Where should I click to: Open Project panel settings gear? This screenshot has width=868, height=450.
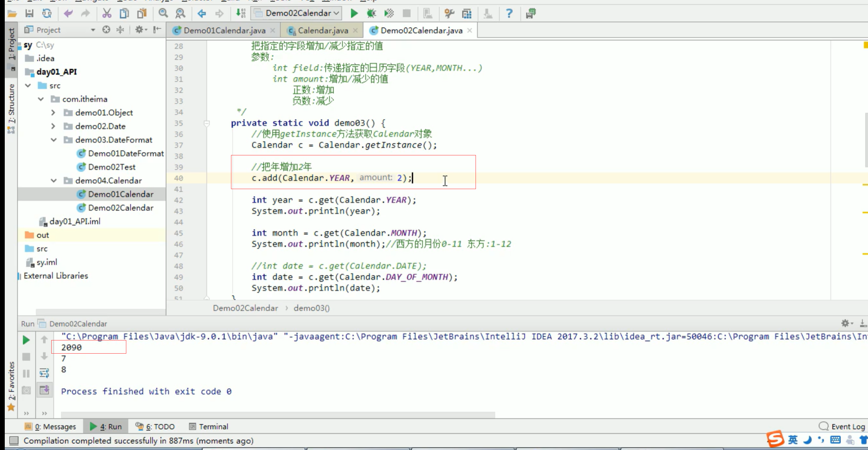click(139, 30)
